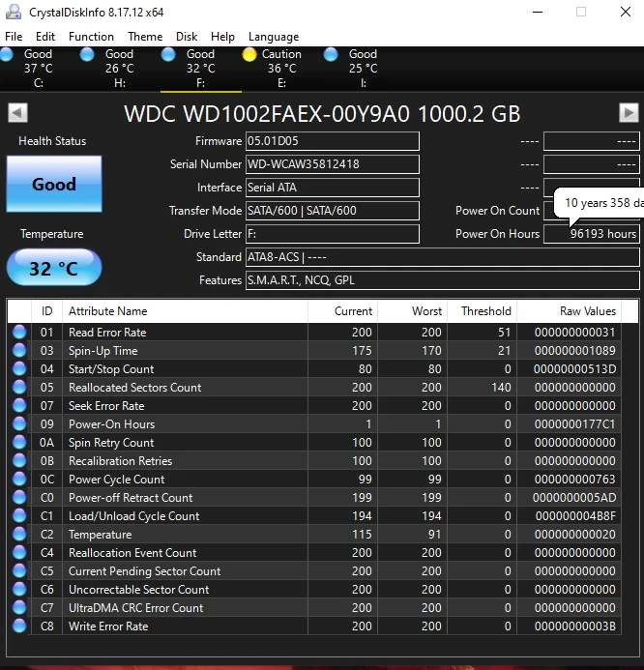Click status orb of Current Pending Sector Count

19,570
